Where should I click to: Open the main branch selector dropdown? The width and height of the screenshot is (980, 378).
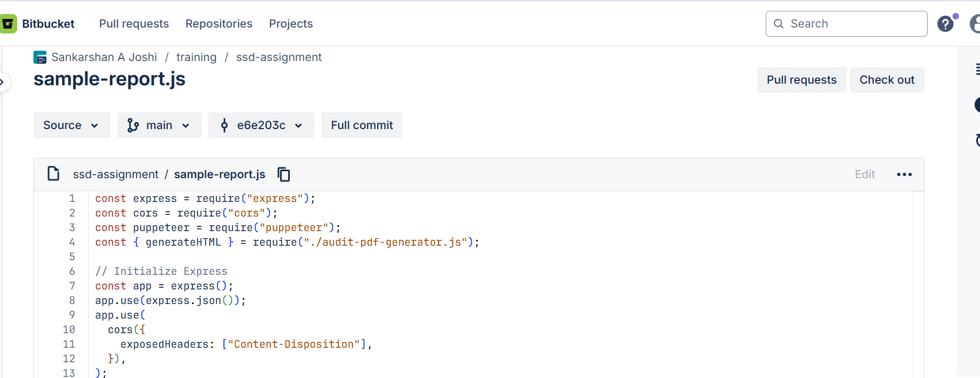159,125
